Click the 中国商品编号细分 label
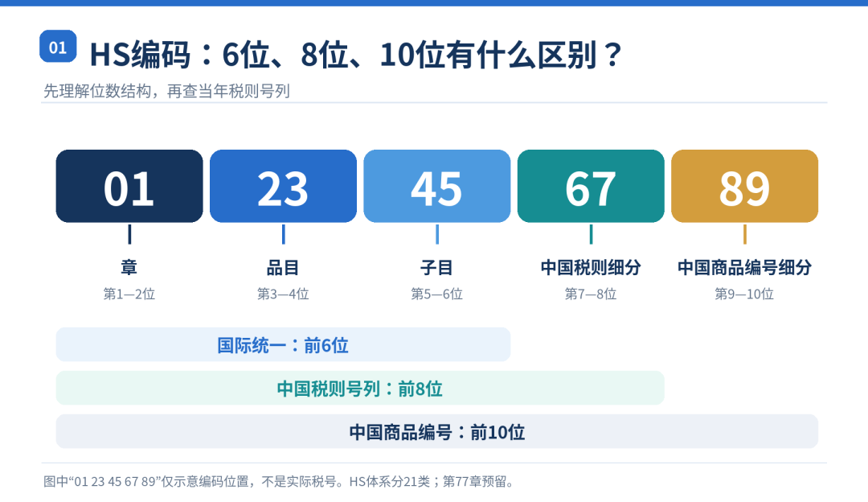 pos(744,268)
